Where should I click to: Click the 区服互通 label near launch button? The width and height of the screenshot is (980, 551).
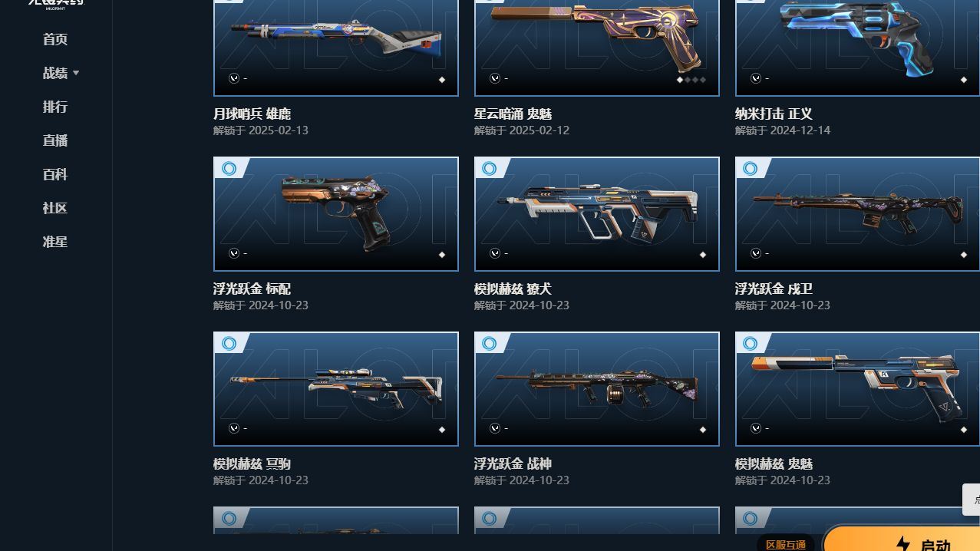coord(786,544)
